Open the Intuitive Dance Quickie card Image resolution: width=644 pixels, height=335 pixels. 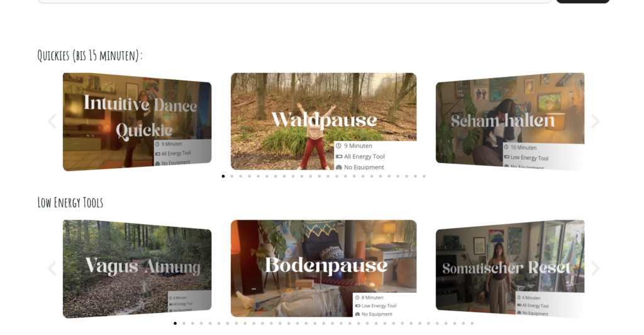137,122
